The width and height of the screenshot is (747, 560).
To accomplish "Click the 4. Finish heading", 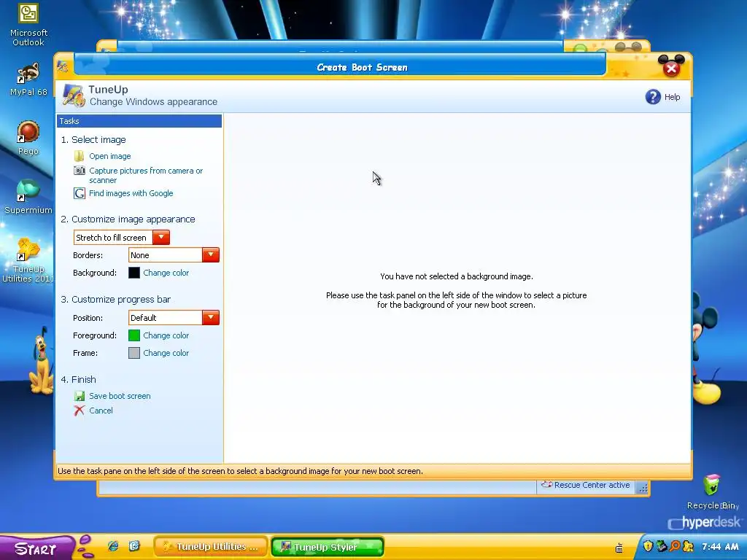I will (x=78, y=379).
